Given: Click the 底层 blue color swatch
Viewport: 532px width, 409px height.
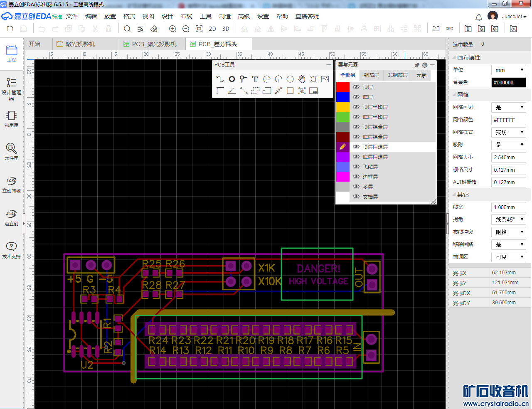Looking at the screenshot, I should 343,97.
